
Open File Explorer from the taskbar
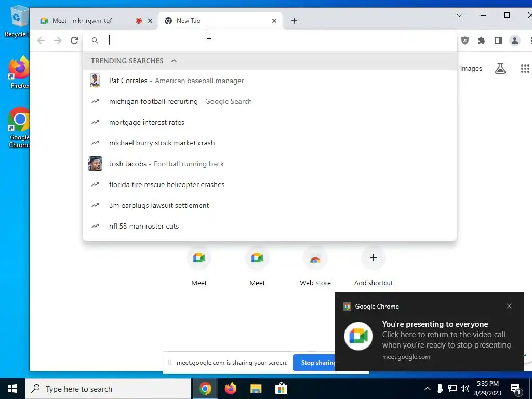point(256,389)
